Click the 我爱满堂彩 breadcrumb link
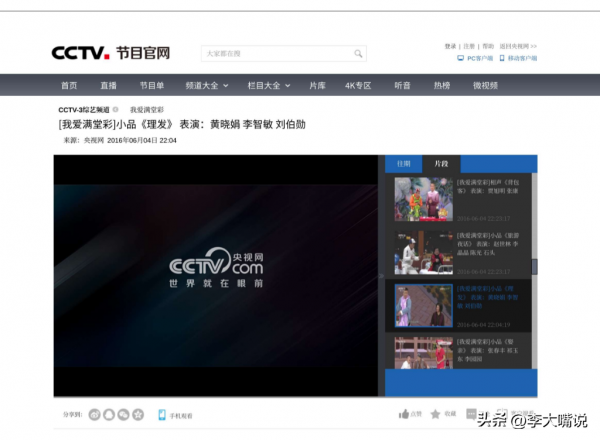Screen dimensions: 600x440 point(146,109)
